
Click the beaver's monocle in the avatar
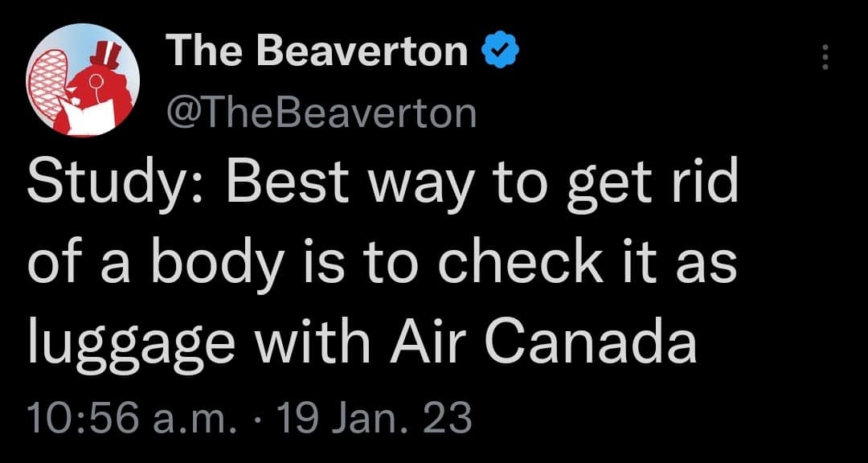coord(93,81)
